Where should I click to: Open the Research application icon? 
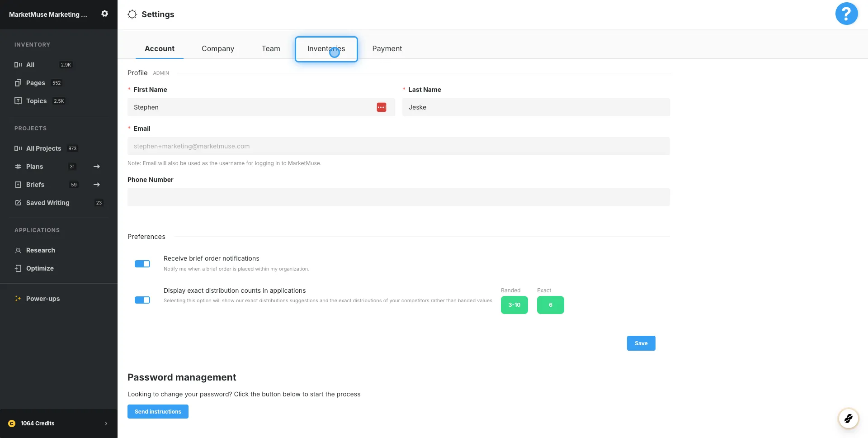click(x=18, y=250)
